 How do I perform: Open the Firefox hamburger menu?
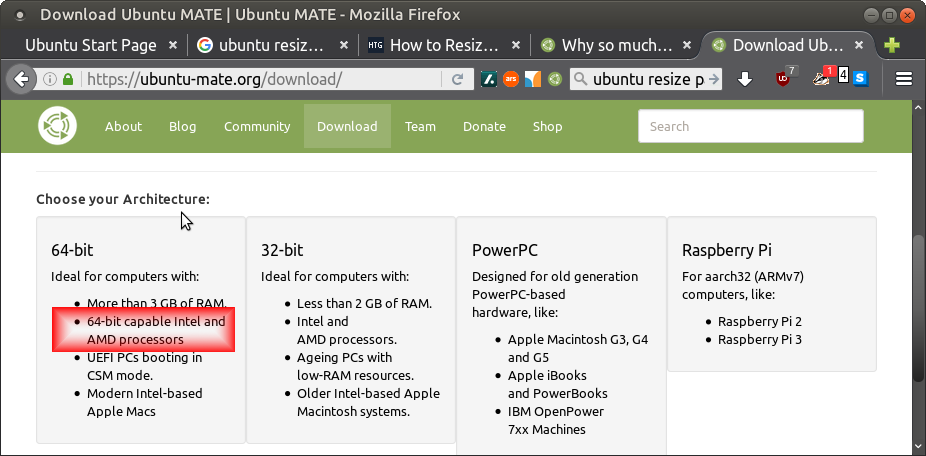click(x=904, y=79)
